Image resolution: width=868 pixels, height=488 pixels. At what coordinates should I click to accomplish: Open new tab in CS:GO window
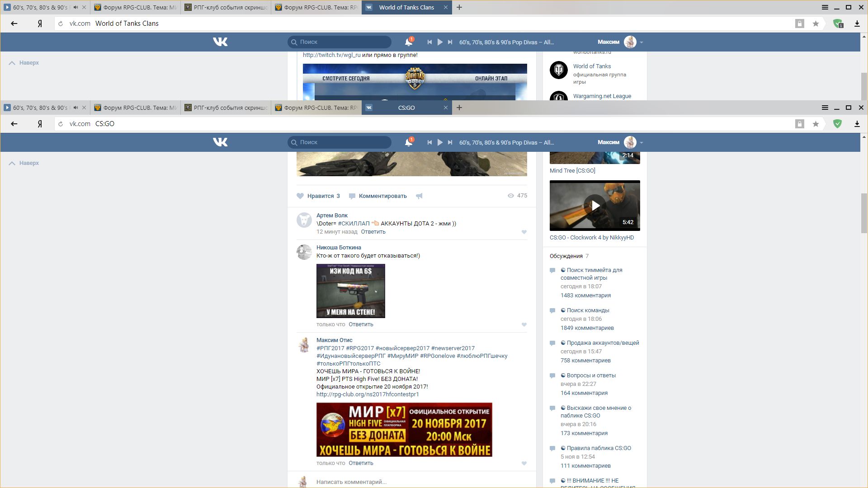459,108
